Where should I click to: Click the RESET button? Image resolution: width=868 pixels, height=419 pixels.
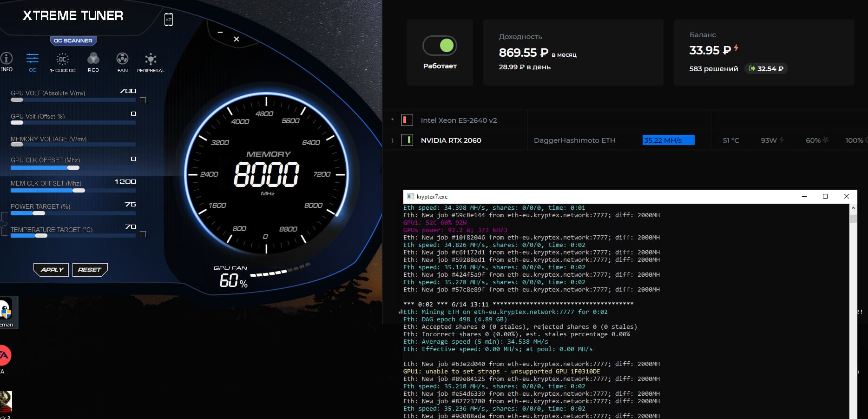90,270
